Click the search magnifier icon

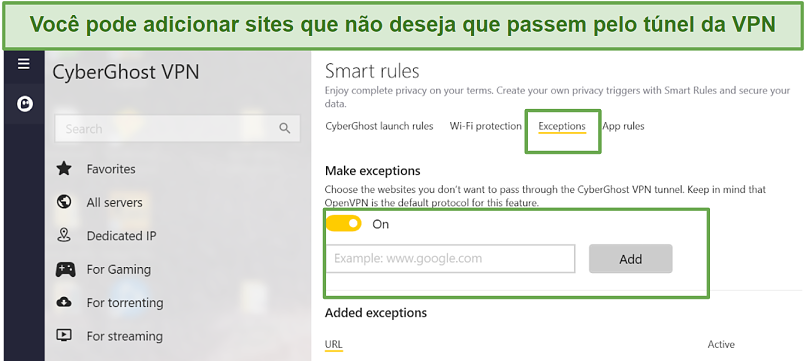[284, 129]
